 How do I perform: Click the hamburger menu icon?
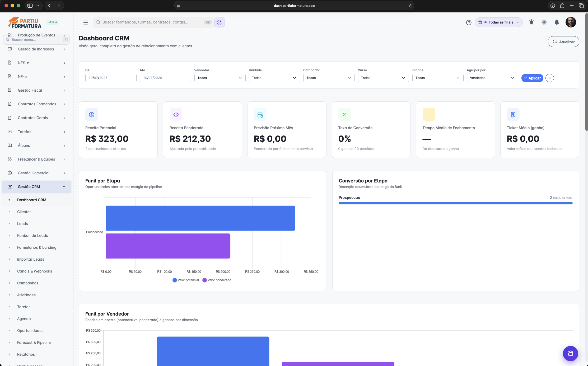click(86, 22)
